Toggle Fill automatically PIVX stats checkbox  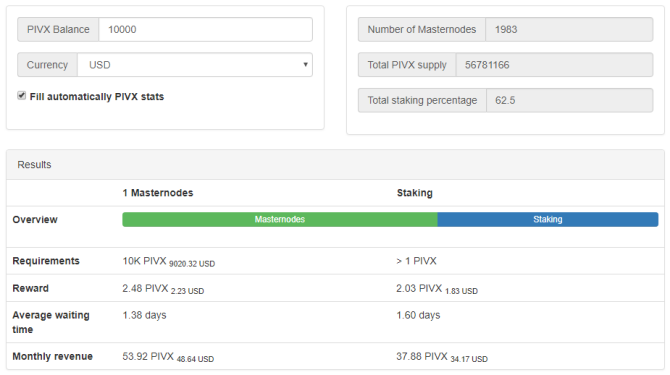pos(21,96)
